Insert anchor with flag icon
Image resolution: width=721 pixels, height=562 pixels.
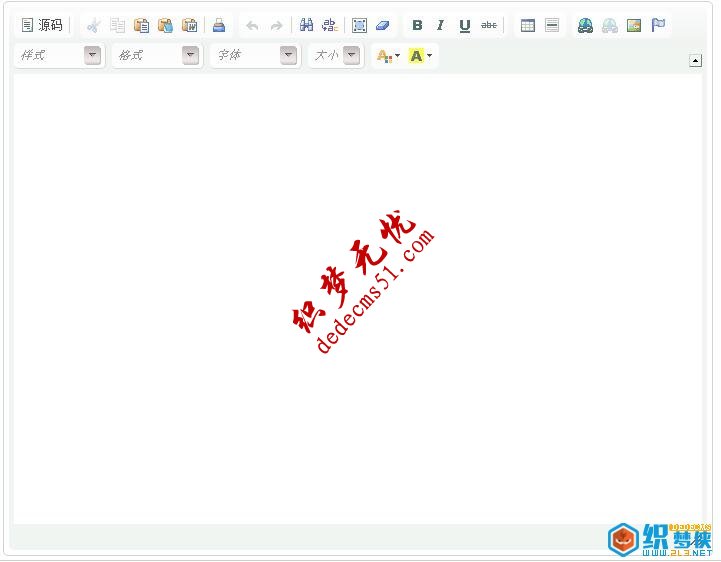pyautogui.click(x=658, y=25)
